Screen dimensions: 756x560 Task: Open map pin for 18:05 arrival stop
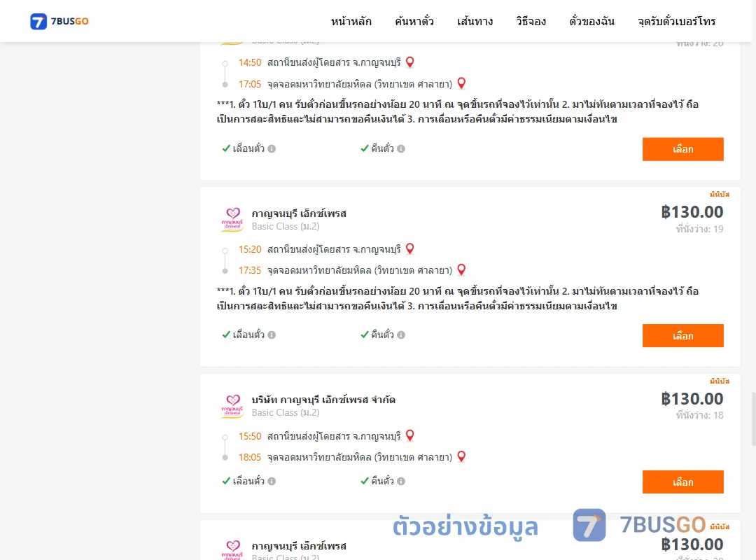pos(461,457)
